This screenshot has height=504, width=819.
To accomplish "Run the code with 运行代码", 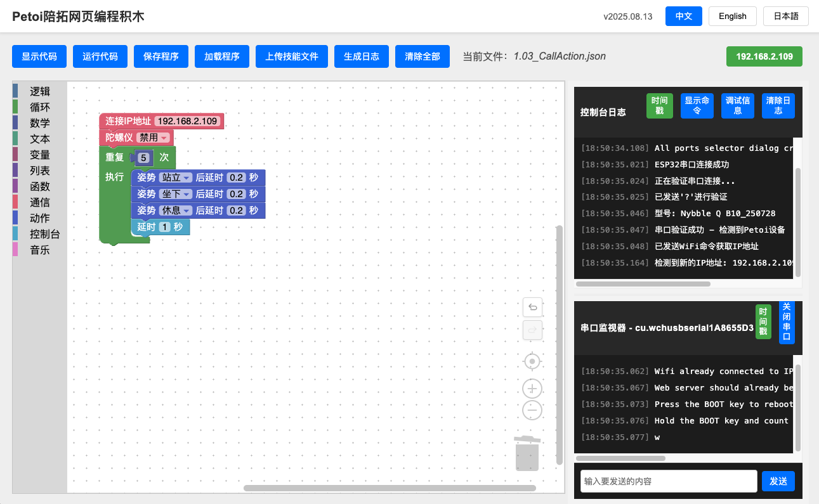I will (100, 56).
